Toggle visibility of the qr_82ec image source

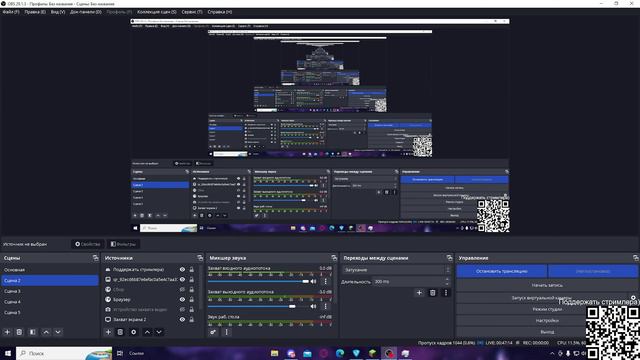pos(182,280)
